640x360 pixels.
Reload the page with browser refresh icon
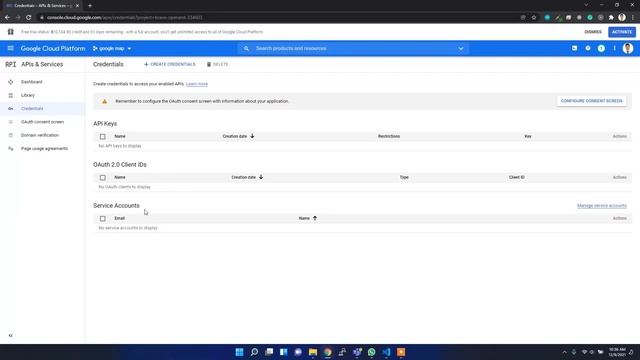point(29,18)
